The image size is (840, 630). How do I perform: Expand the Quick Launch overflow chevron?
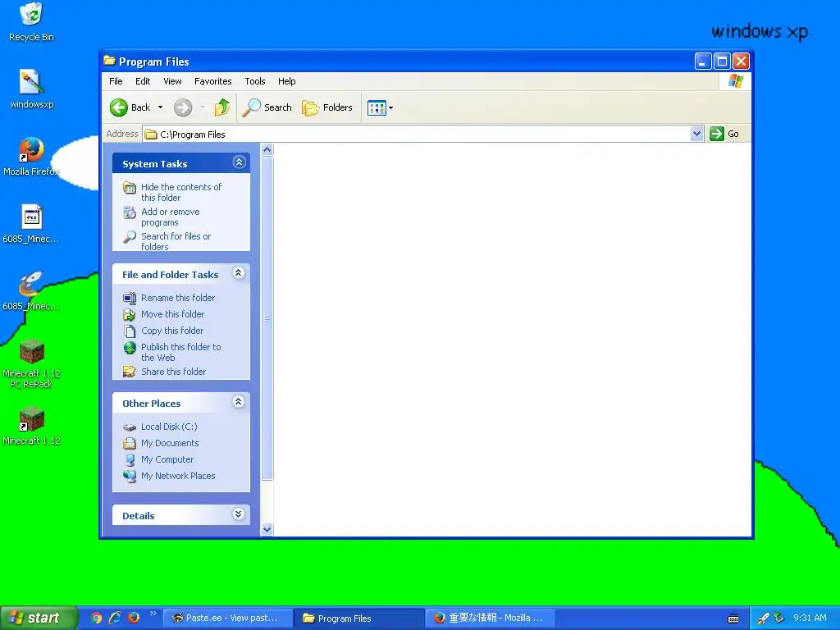click(153, 614)
